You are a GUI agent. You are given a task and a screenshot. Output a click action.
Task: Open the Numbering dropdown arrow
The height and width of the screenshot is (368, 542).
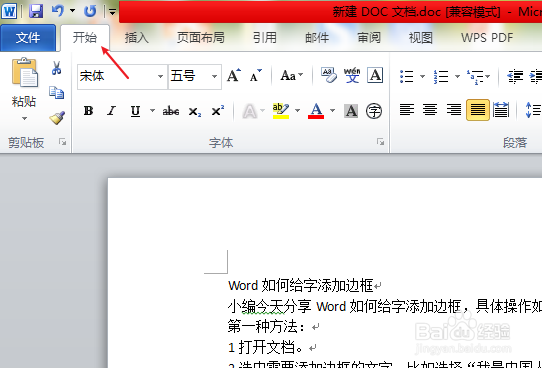[x=457, y=76]
